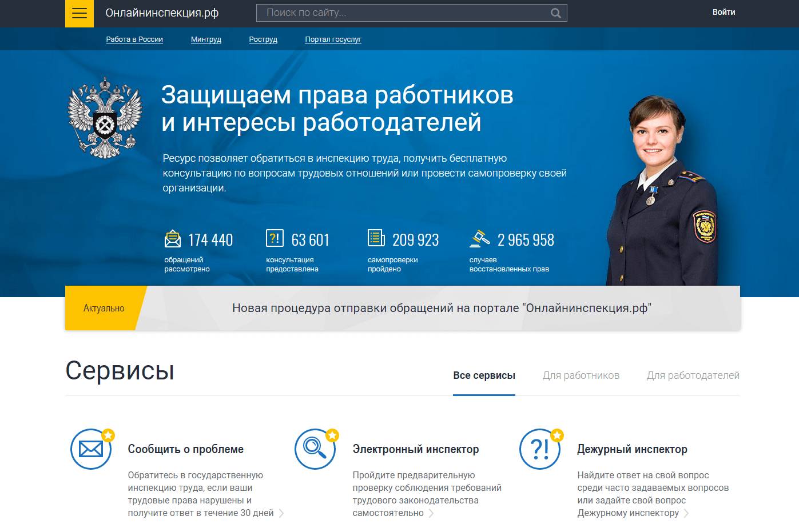799x532 pixels.
Task: Open the Новая процедура отправки обращений announcement
Action: [442, 308]
